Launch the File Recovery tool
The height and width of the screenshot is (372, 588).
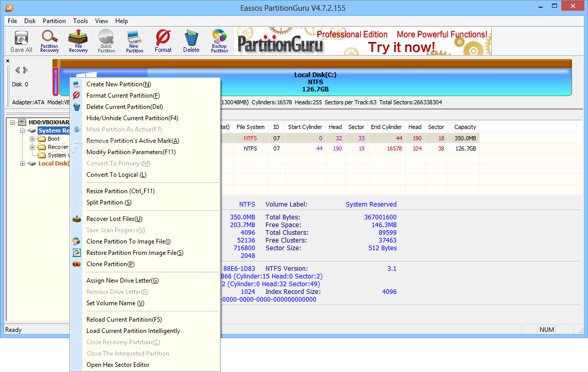pos(78,42)
